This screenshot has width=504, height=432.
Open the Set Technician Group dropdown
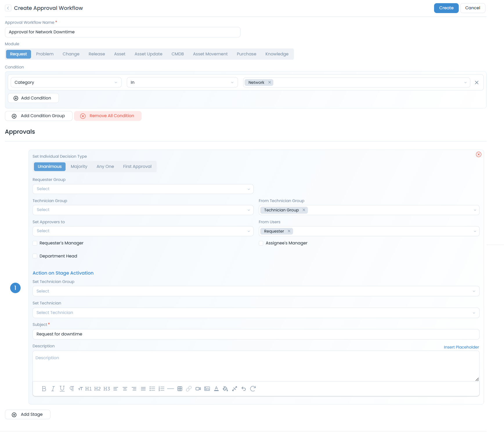tap(255, 291)
